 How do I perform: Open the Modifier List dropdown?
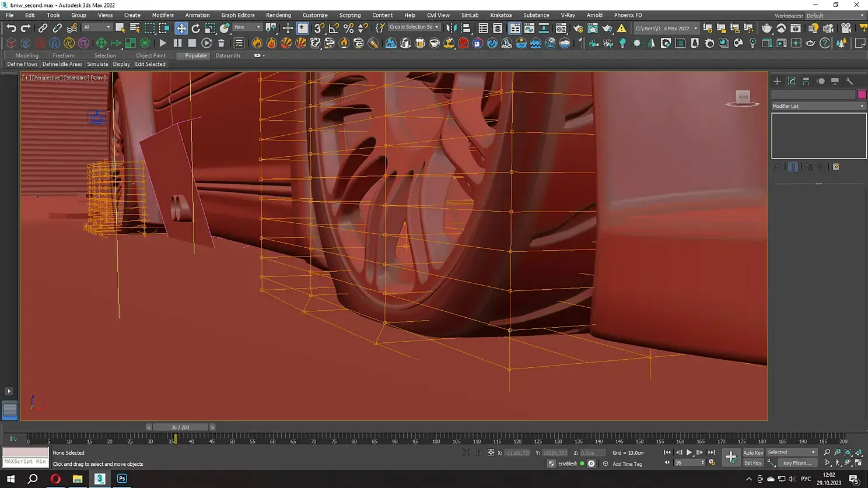point(818,106)
